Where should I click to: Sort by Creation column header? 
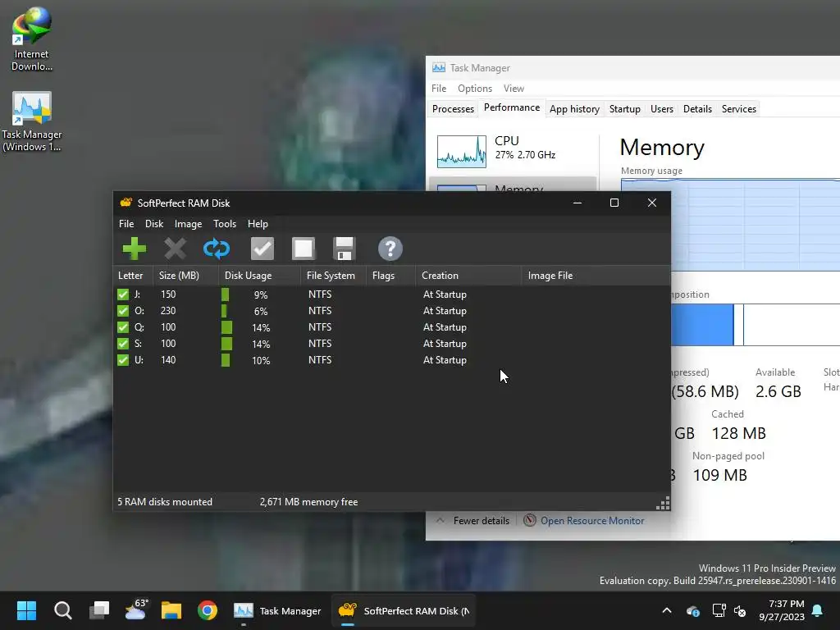click(x=468, y=276)
